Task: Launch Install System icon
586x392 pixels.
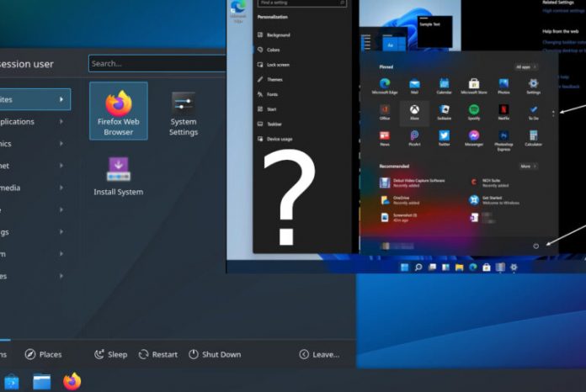Action: coord(118,175)
